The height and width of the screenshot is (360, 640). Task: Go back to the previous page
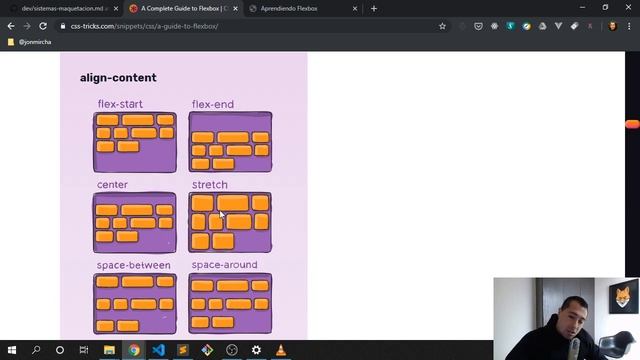click(x=11, y=26)
